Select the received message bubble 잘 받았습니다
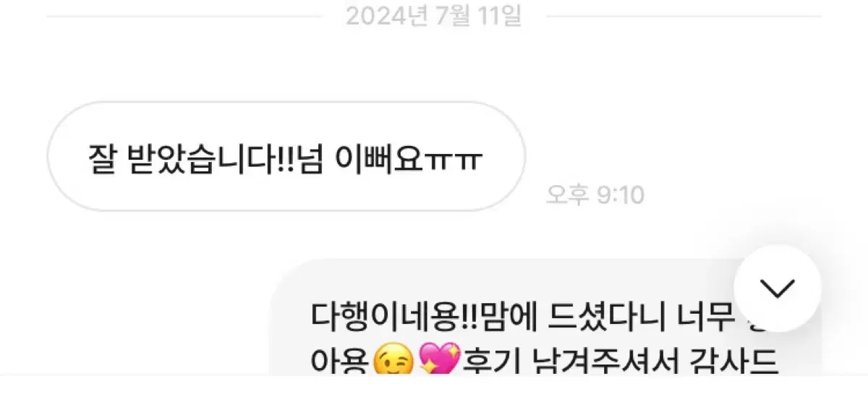 click(286, 156)
